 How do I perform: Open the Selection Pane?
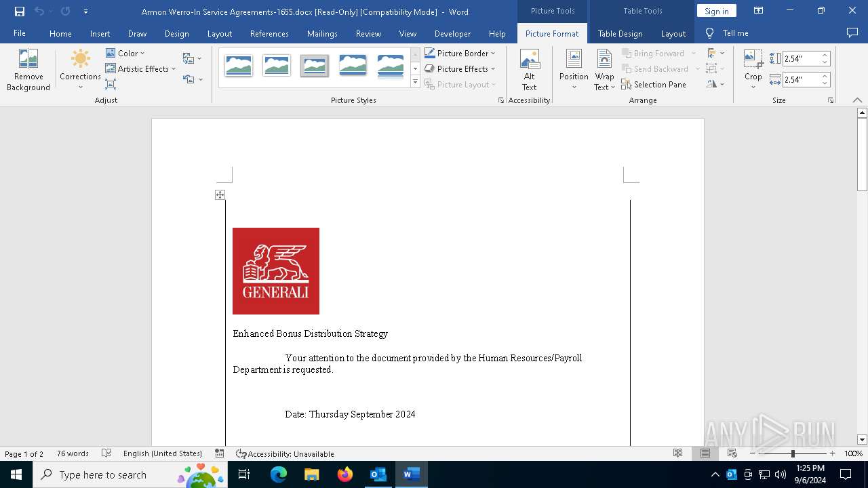pyautogui.click(x=654, y=84)
